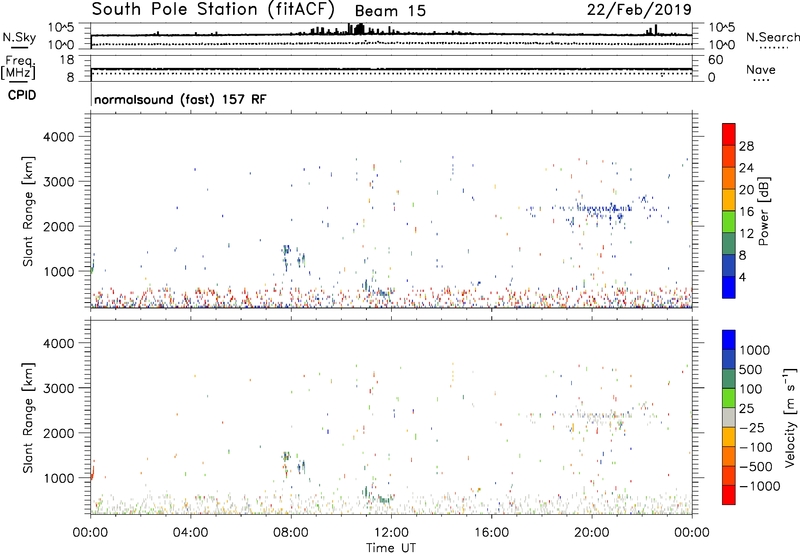800x554 pixels.
Task: Click the '12:00' time tick label
Action: pos(391,533)
